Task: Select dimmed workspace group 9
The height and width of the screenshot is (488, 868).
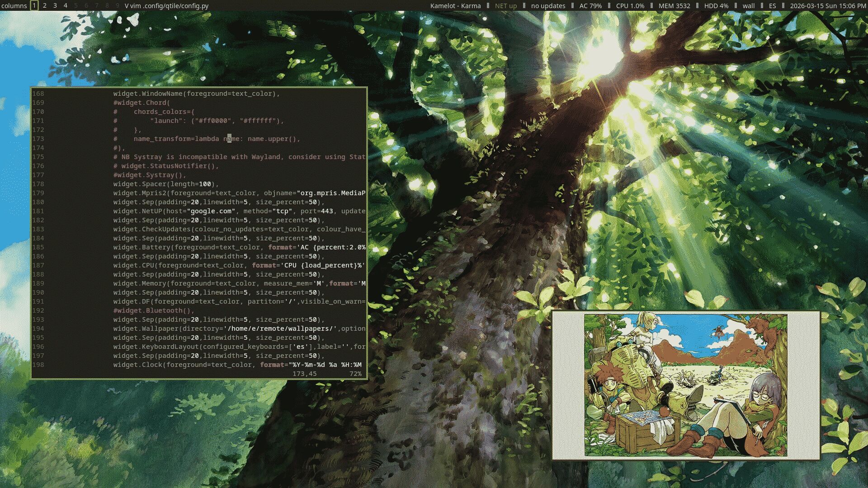Action: click(x=118, y=6)
